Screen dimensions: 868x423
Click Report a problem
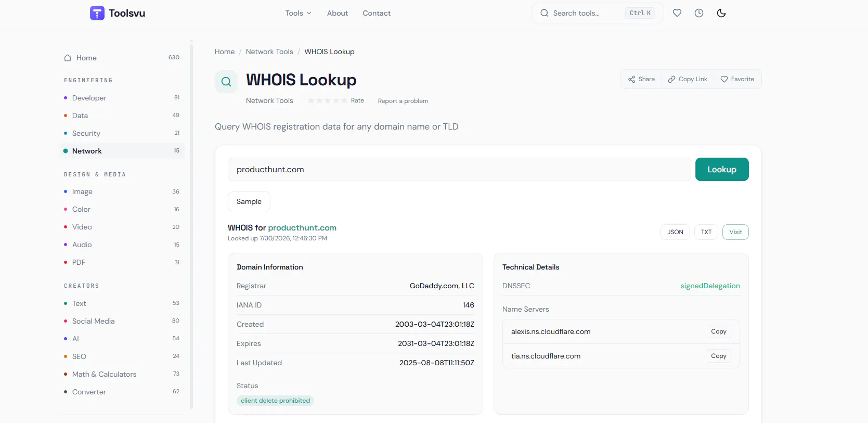(403, 101)
